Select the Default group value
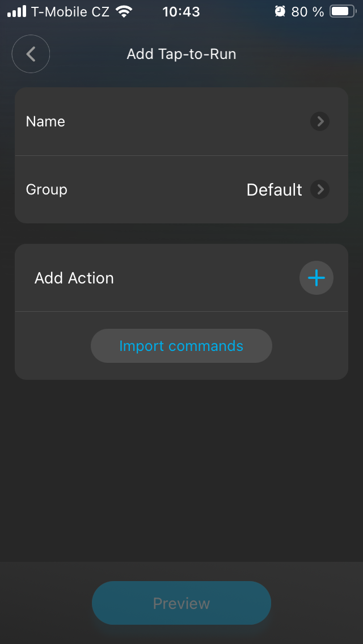The width and height of the screenshot is (363, 644). 274,189
